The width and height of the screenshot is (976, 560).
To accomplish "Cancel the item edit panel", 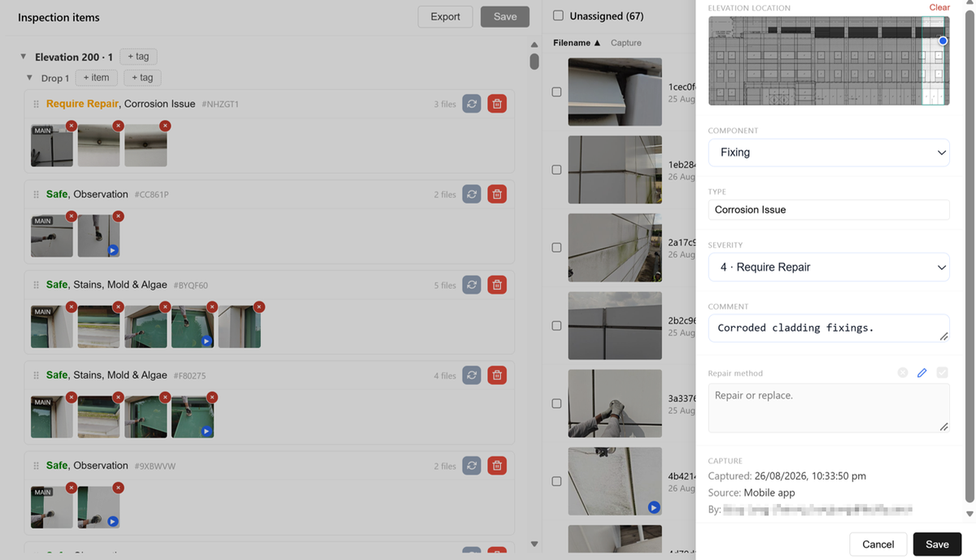I will [878, 545].
